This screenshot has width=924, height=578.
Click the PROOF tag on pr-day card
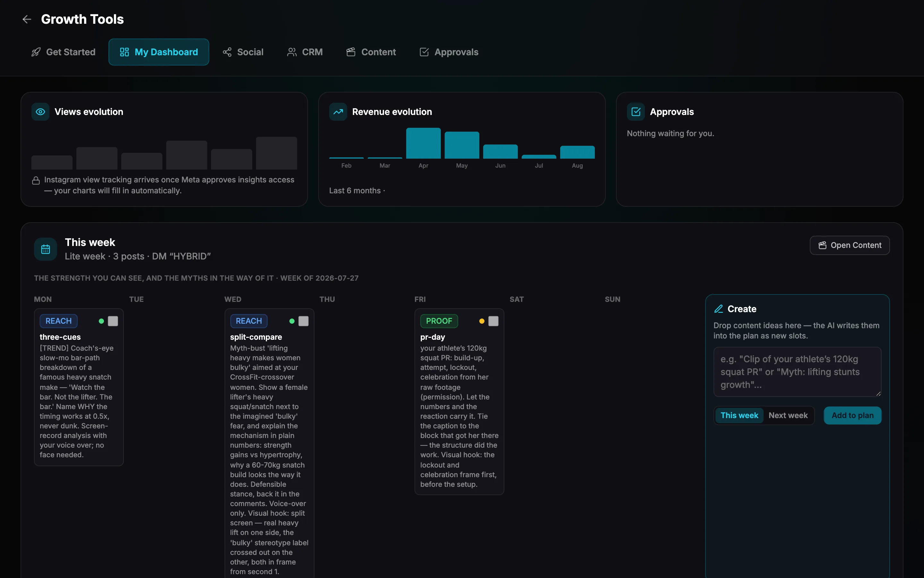[x=439, y=321]
